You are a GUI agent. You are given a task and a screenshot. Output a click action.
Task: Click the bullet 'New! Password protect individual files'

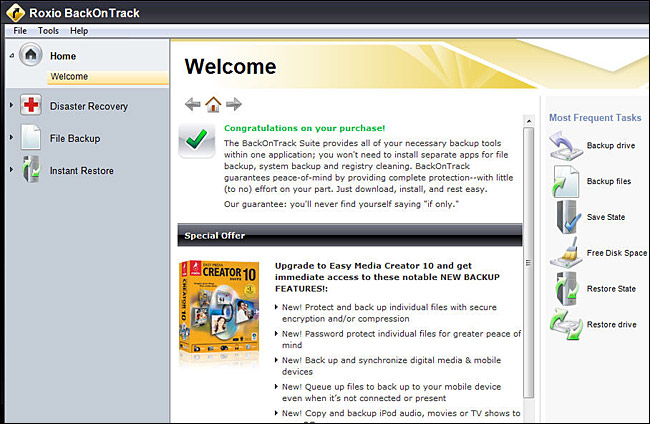[x=401, y=339]
